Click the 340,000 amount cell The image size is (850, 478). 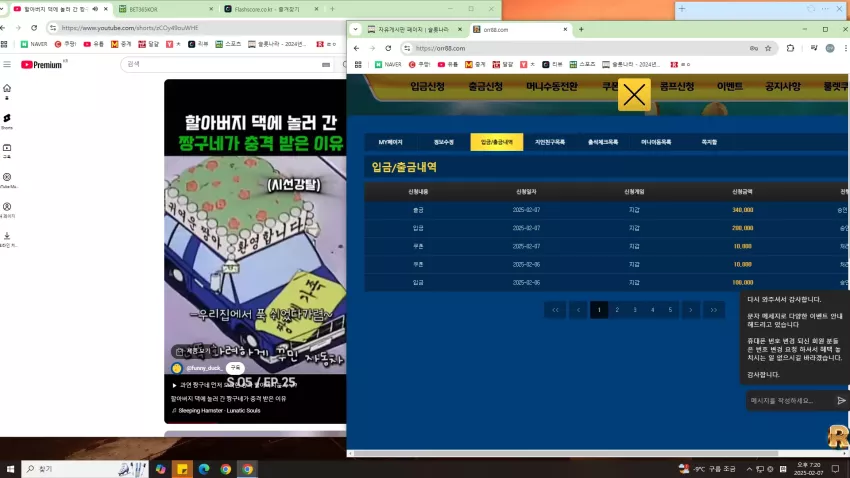[742, 210]
